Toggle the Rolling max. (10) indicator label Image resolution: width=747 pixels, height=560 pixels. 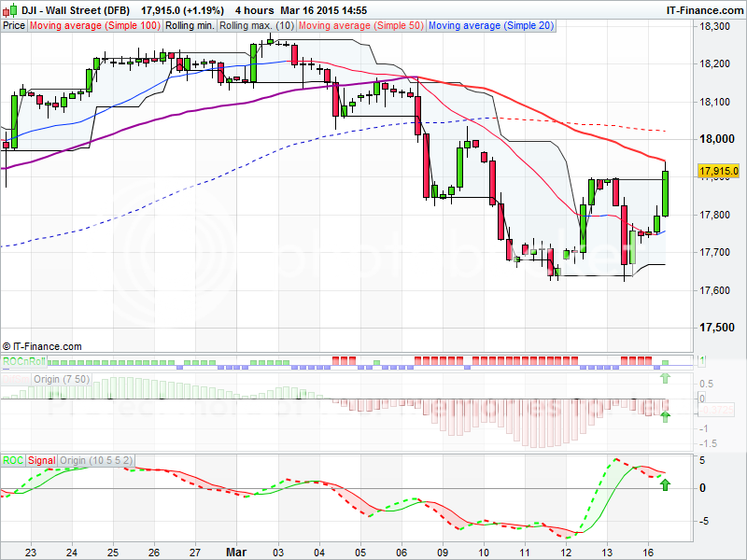click(257, 26)
